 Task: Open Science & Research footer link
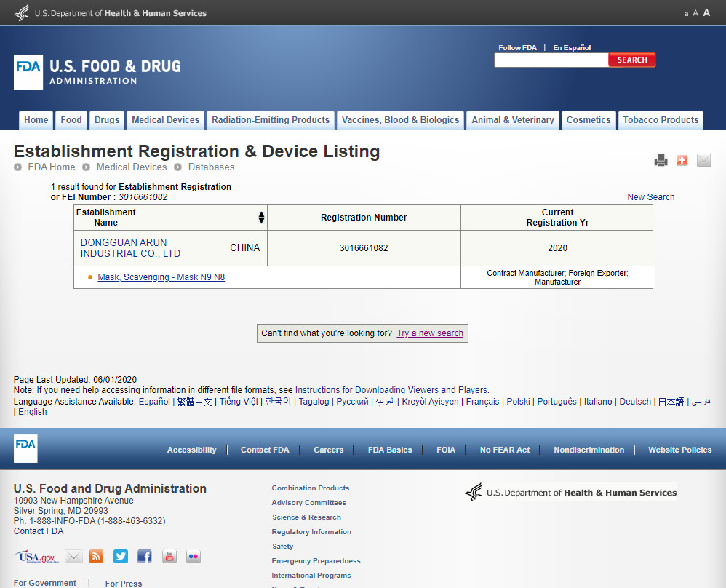(x=306, y=517)
